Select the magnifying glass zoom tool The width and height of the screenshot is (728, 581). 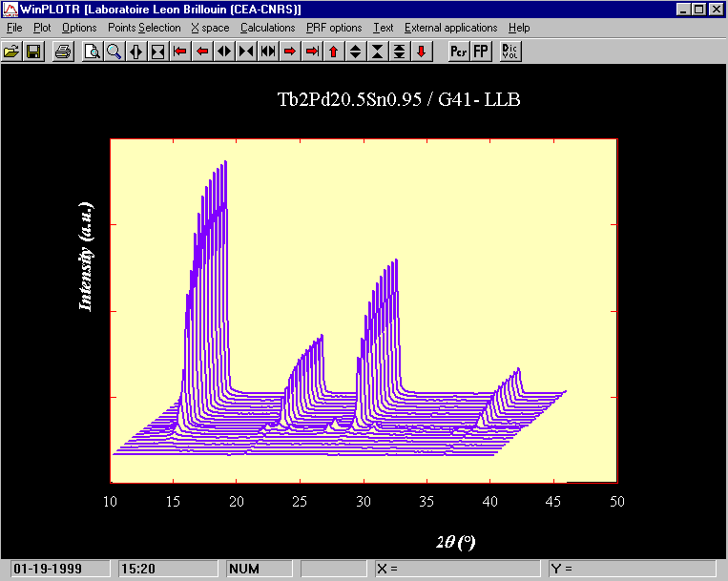pos(114,52)
